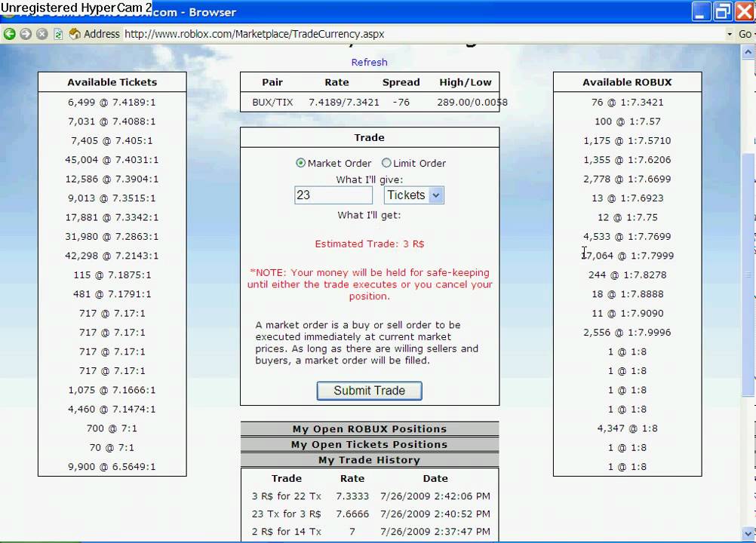Click the Submit Trade button

coord(369,391)
